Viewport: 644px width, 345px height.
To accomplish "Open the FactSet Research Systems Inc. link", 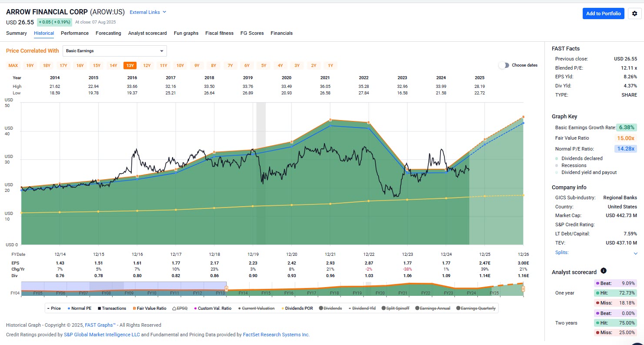I will (x=276, y=335).
